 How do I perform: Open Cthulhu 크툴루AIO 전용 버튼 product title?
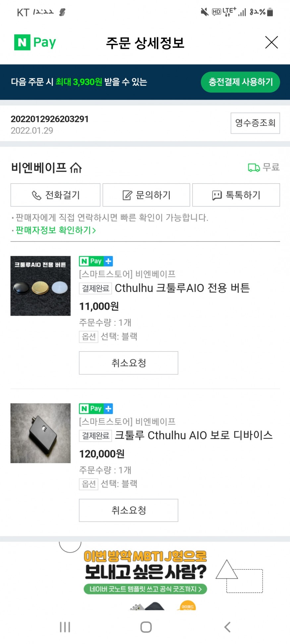click(182, 288)
